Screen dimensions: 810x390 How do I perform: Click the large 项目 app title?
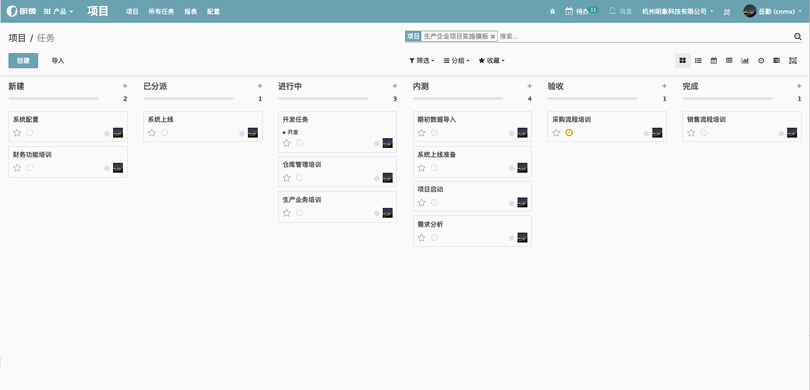98,11
